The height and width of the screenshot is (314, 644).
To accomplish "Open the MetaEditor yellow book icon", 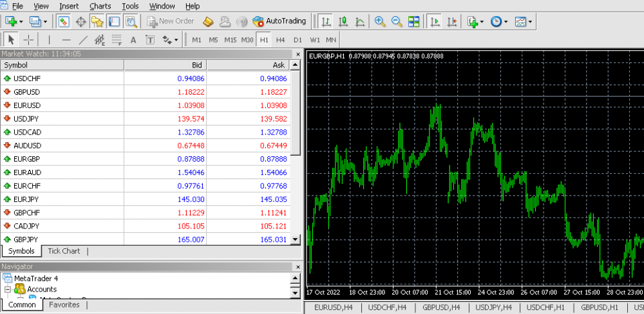I will click(209, 21).
